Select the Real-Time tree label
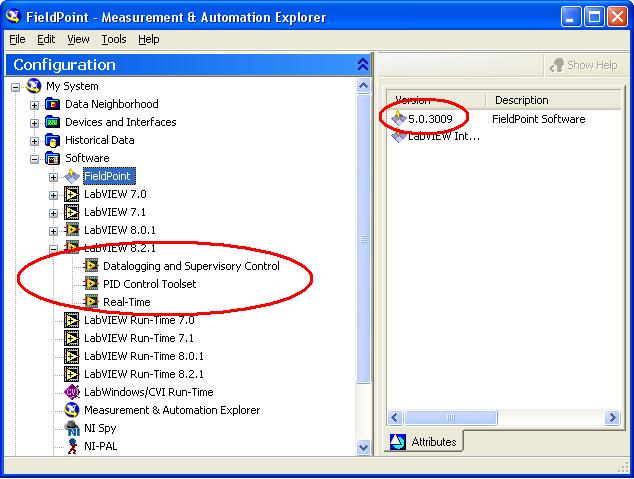This screenshot has height=479, width=634. tap(127, 302)
